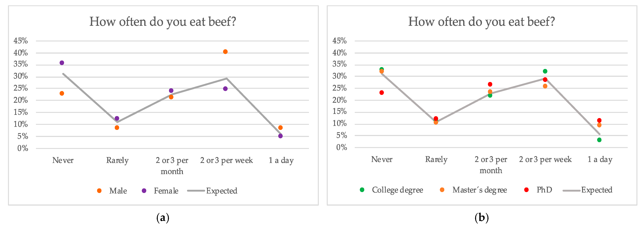
Task: Click the left chart title text
Action: pyautogui.click(x=163, y=22)
